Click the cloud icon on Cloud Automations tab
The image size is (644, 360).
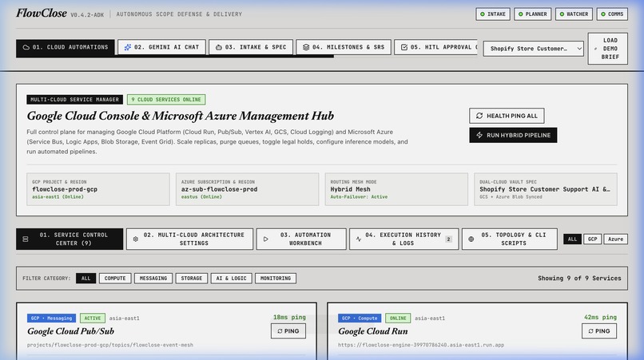26,48
